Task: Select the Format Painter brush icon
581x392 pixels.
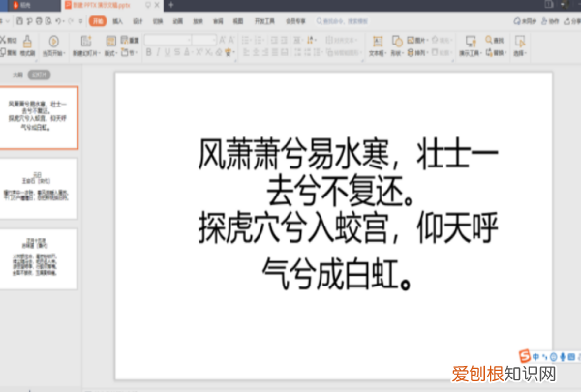Action: click(x=27, y=42)
